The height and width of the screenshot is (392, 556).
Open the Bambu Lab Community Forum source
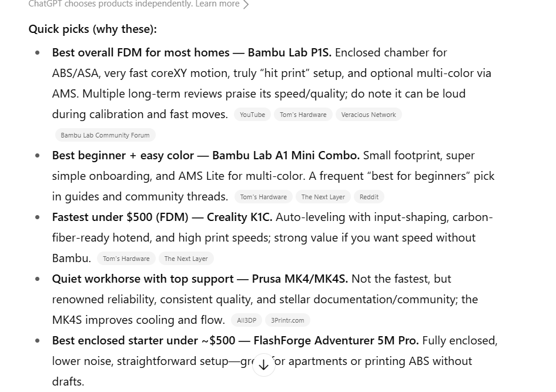[x=105, y=135]
